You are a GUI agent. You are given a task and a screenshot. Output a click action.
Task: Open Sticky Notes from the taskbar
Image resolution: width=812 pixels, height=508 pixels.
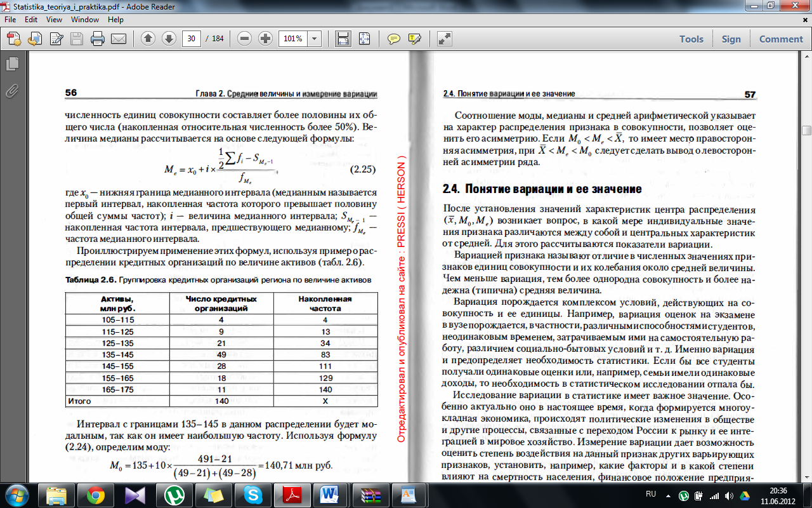coord(214,495)
